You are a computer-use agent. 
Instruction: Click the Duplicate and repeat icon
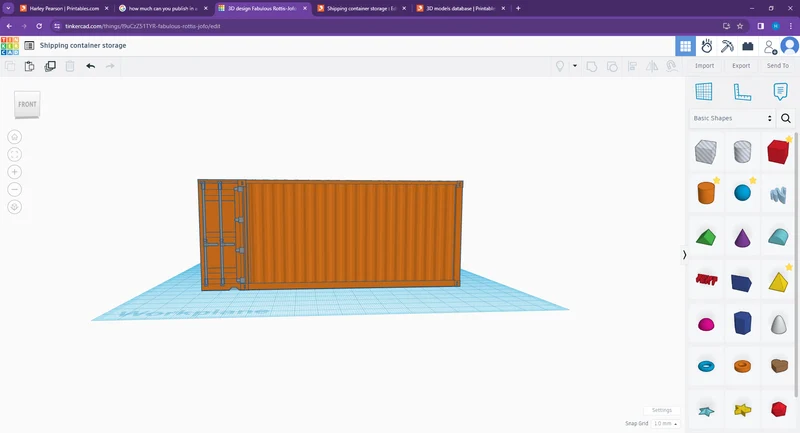[50, 66]
